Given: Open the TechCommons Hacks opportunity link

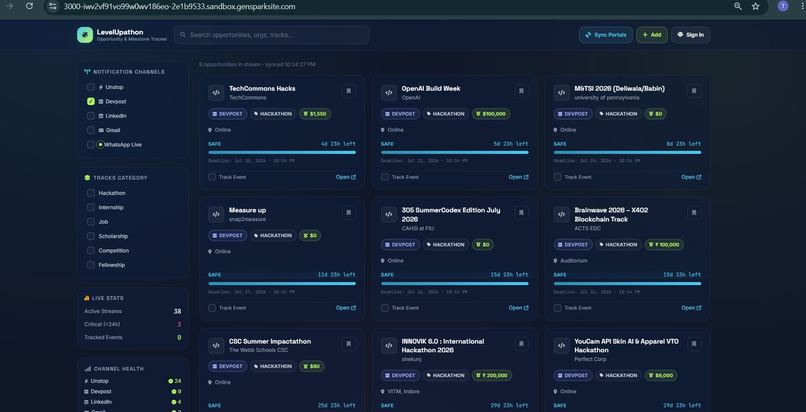Looking at the screenshot, I should [345, 177].
